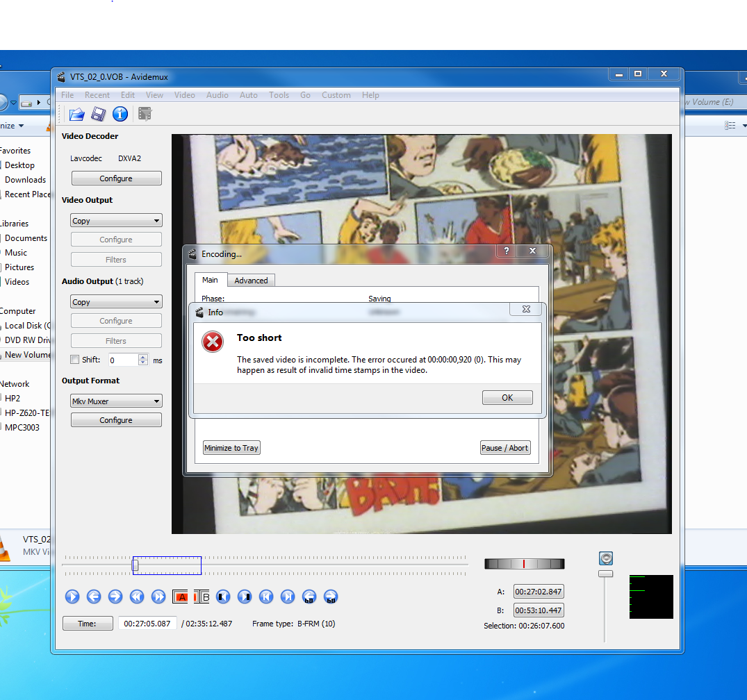This screenshot has width=747, height=700.
Task: Set selection end marker B
Action: [202, 597]
